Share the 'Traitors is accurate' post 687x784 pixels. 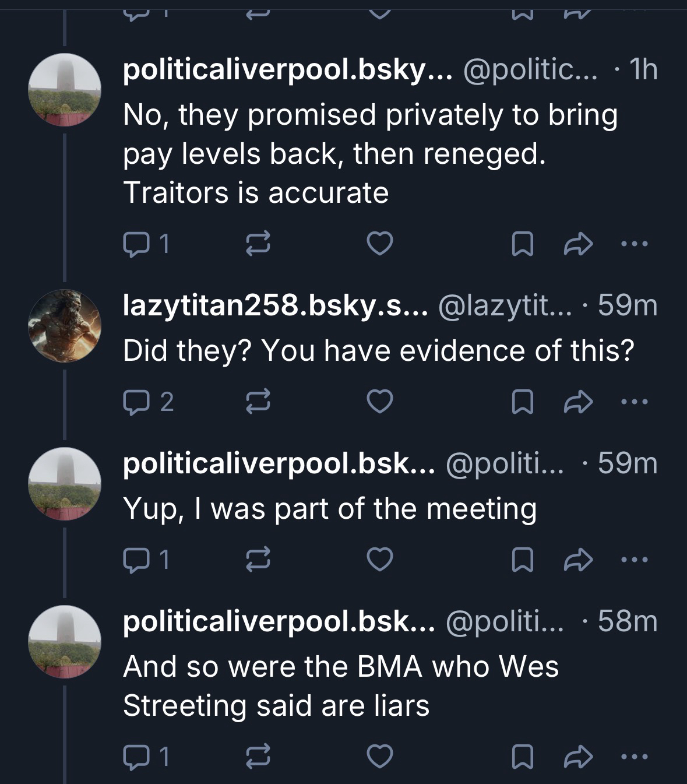[x=579, y=244]
